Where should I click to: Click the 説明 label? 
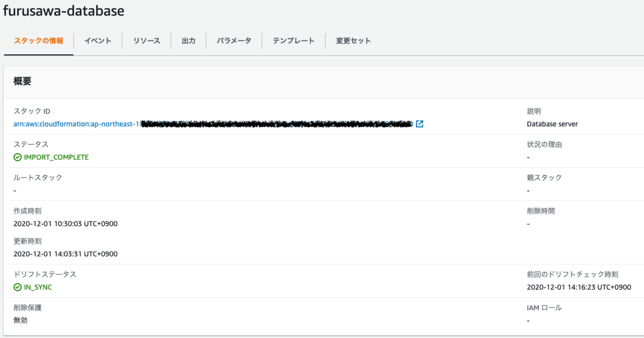[x=534, y=111]
